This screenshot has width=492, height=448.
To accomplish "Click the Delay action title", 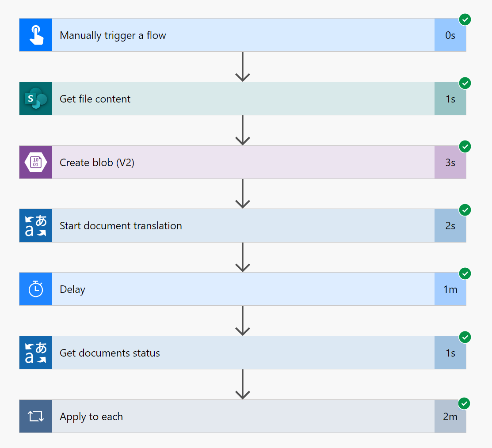I will point(72,289).
